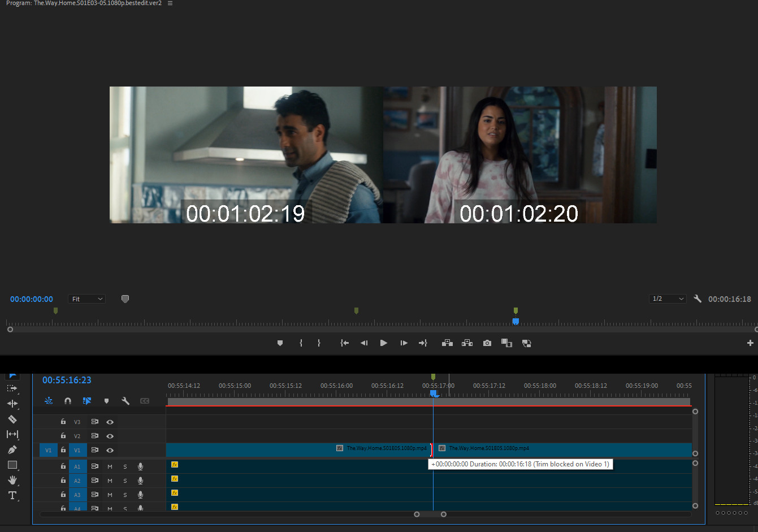Screen dimensions: 758x532
Task: Add marker using timeline header icon
Action: tap(106, 401)
